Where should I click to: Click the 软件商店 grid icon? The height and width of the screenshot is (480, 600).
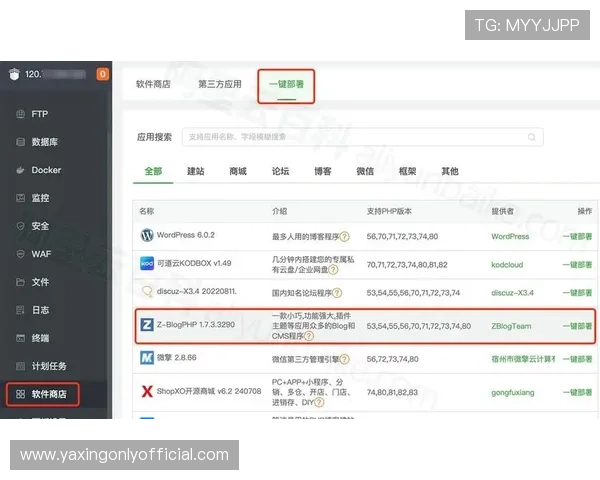click(x=21, y=394)
